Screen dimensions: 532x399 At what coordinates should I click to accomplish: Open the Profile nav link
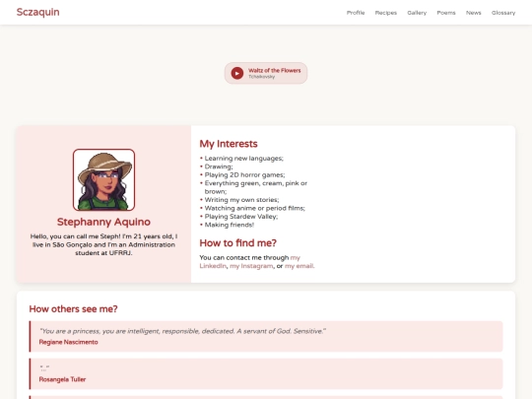(x=356, y=13)
